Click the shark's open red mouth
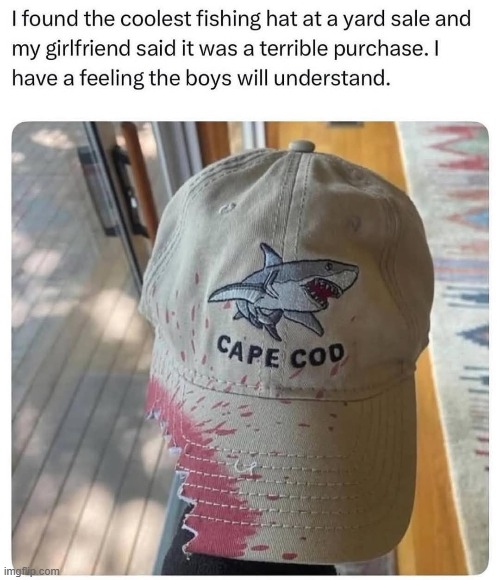 coord(322,291)
